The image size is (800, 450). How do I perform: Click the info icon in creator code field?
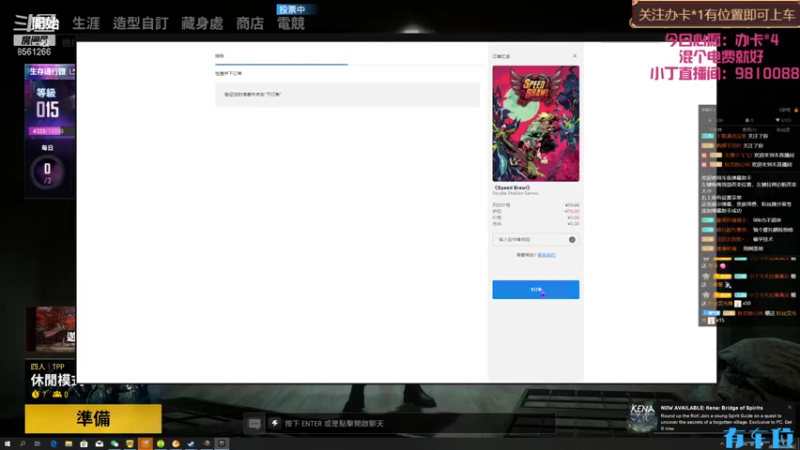[x=572, y=239]
